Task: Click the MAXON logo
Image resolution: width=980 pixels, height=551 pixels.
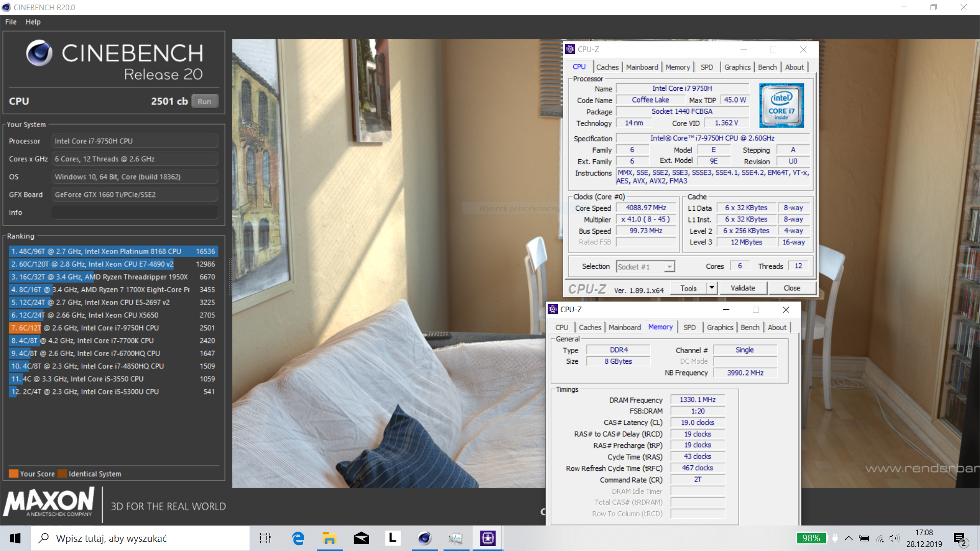Action: [x=49, y=502]
